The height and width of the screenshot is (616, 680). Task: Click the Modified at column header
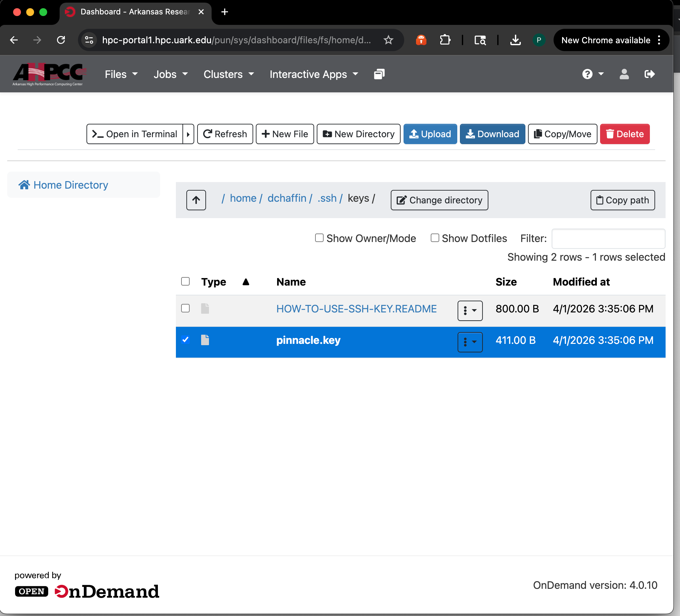pyautogui.click(x=581, y=282)
